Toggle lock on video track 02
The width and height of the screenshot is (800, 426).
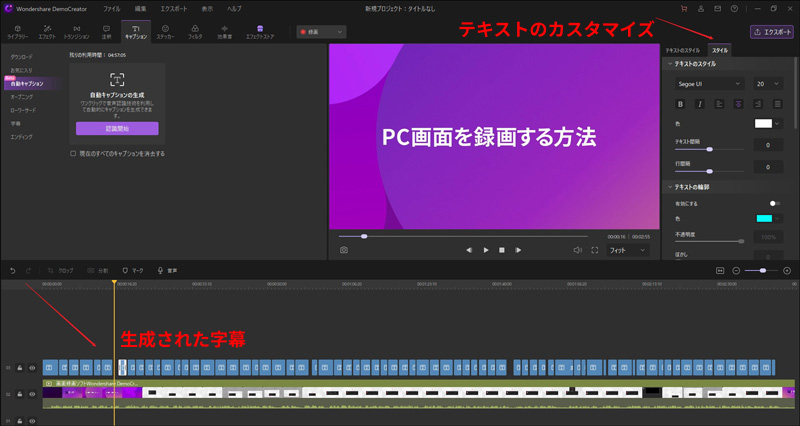click(20, 394)
